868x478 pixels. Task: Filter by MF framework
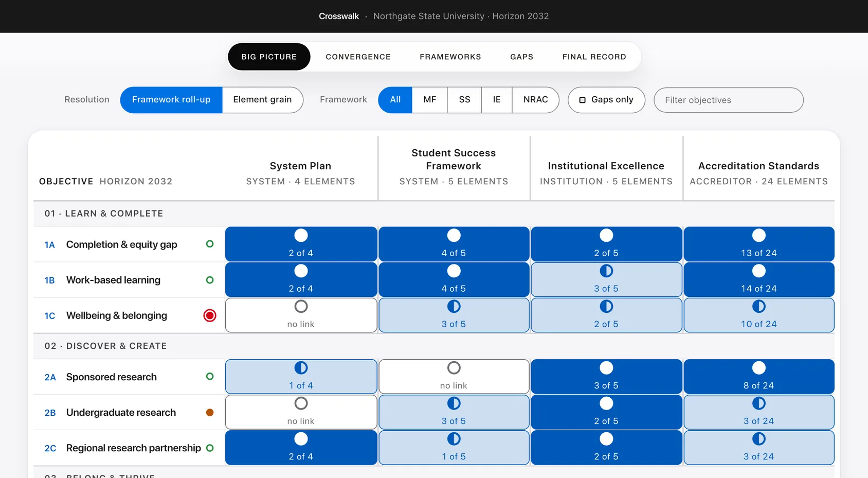429,100
